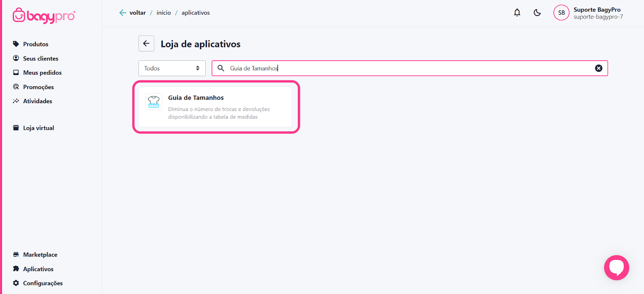The width and height of the screenshot is (644, 294).
Task: Clear the search text with X icon
Action: click(x=599, y=68)
